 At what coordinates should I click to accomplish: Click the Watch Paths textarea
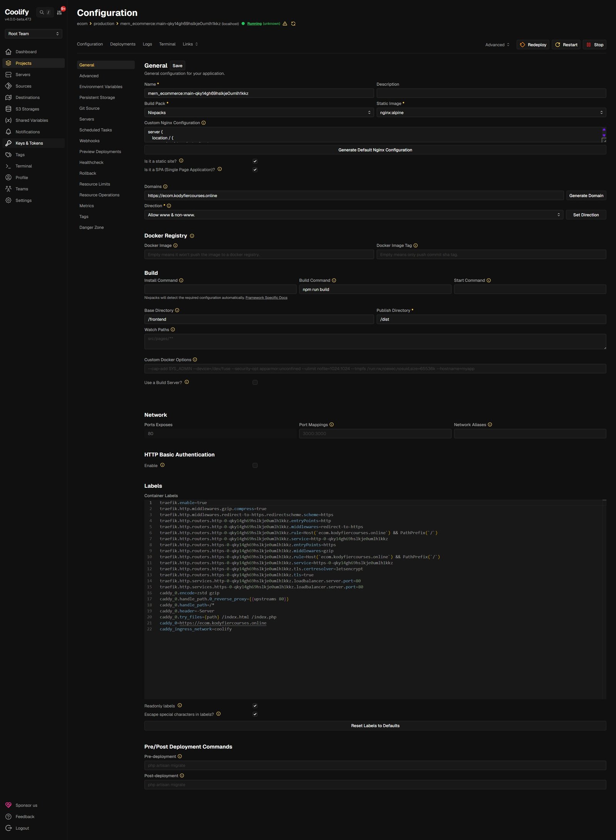click(x=375, y=341)
